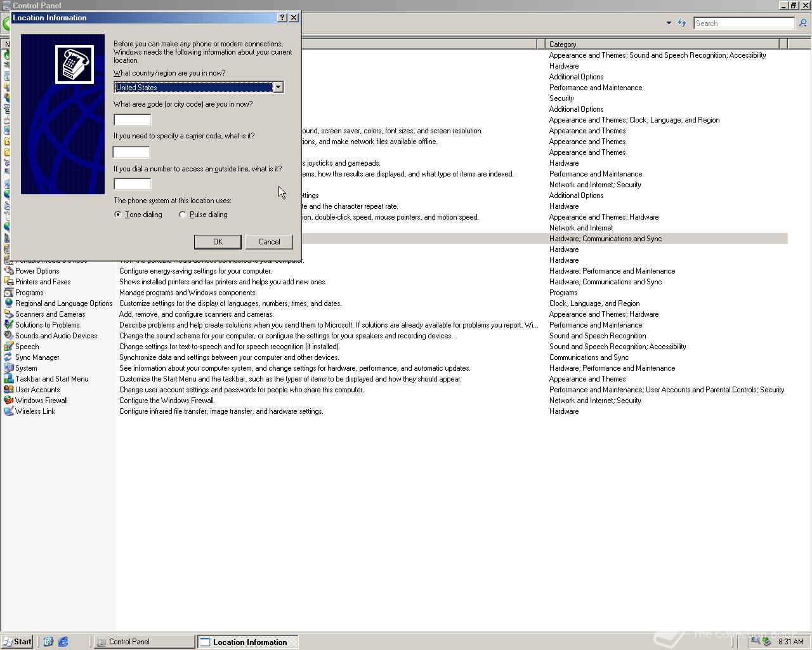Screen dimensions: 812x650
Task: Click the Wireless Link icon
Action: (x=8, y=411)
